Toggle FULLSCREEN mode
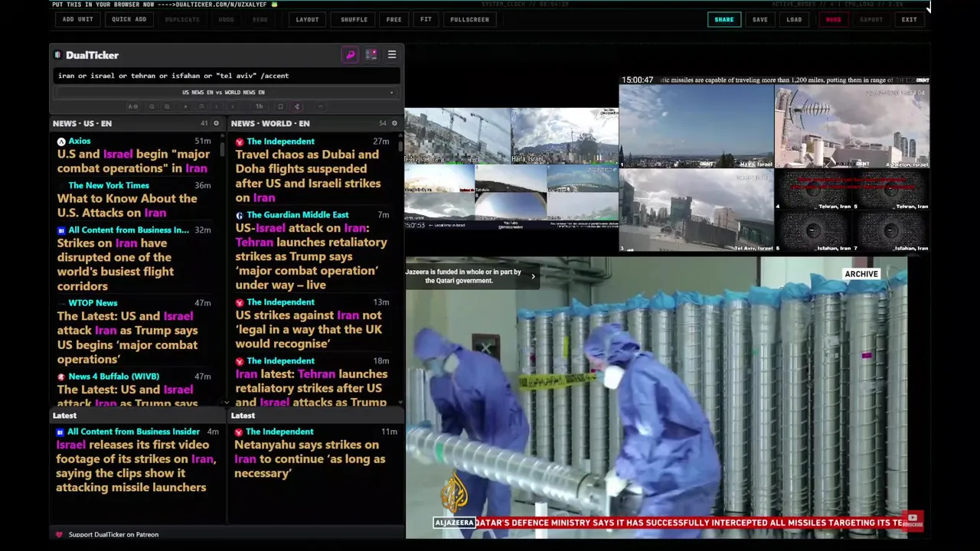980x551 pixels. click(469, 19)
